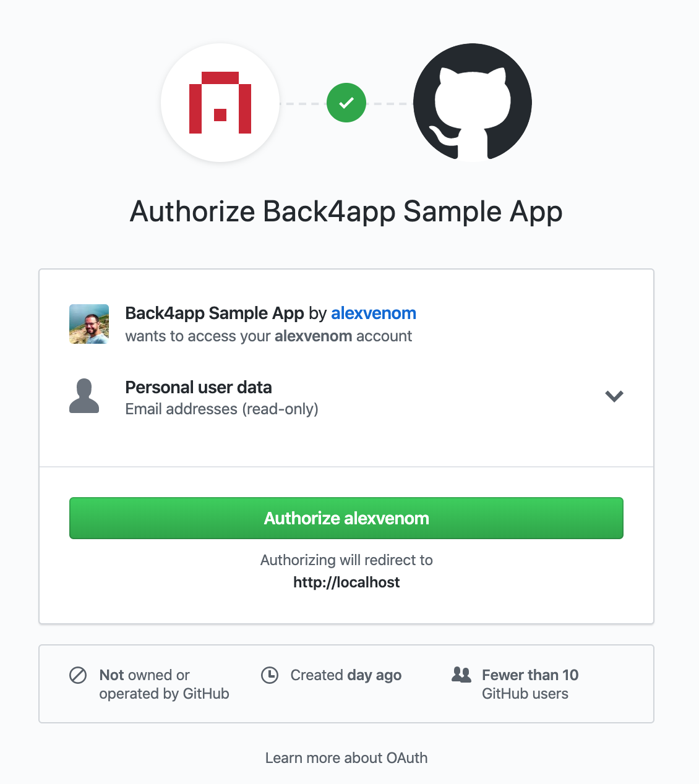
Task: Click the http://localhost redirect URL
Action: pyautogui.click(x=346, y=582)
